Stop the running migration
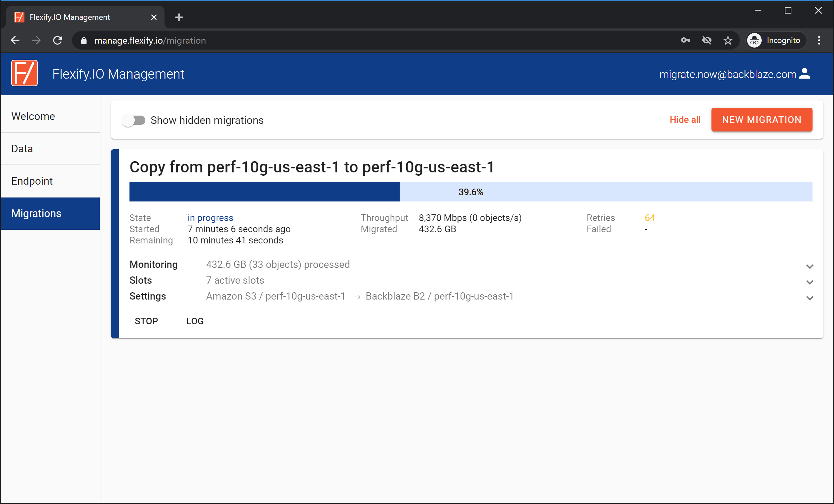834x504 pixels. 146,321
